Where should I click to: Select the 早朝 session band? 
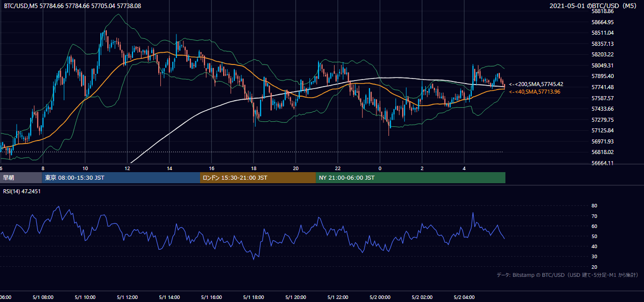(21, 178)
